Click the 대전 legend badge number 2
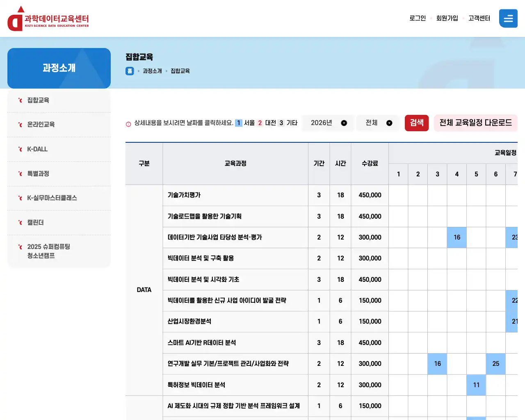Viewport: 525px width, 420px height. [260, 123]
